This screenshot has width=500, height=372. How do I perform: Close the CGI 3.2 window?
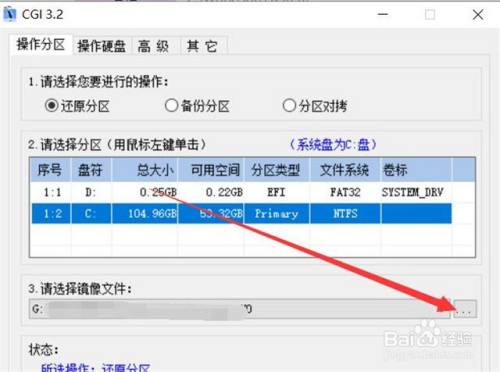pos(478,14)
